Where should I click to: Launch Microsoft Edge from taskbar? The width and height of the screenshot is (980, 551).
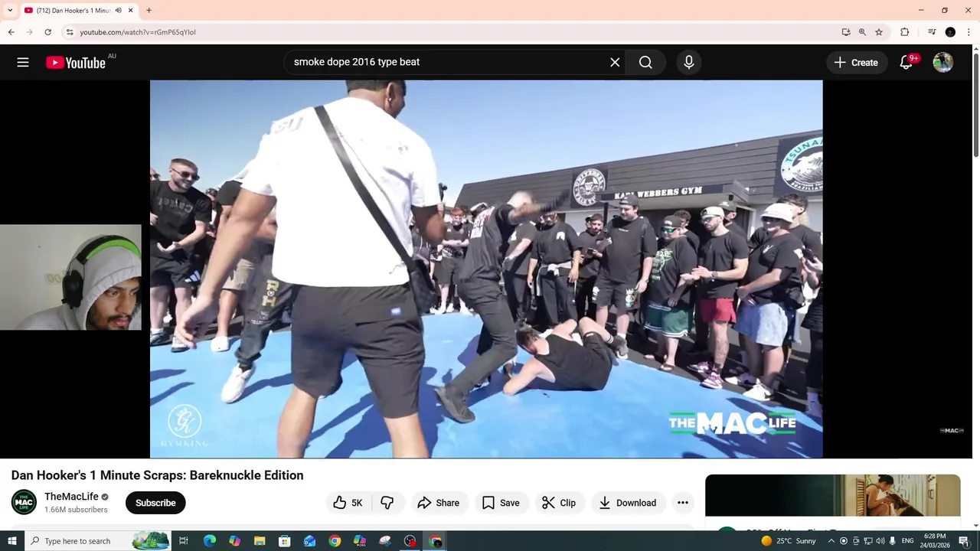(x=209, y=541)
